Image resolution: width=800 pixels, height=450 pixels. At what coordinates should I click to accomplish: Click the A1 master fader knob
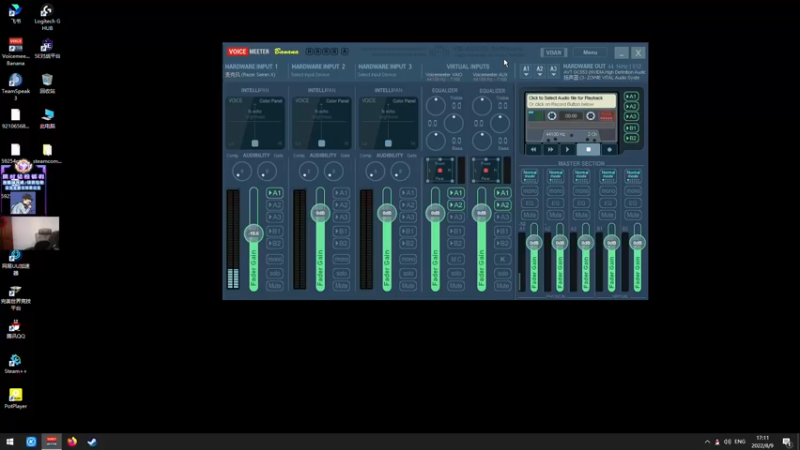[x=534, y=243]
